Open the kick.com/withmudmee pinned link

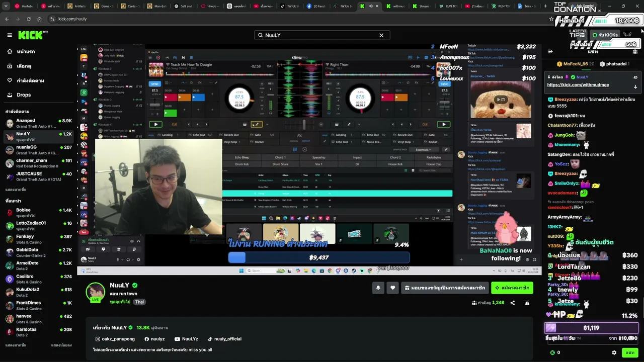[x=578, y=85]
